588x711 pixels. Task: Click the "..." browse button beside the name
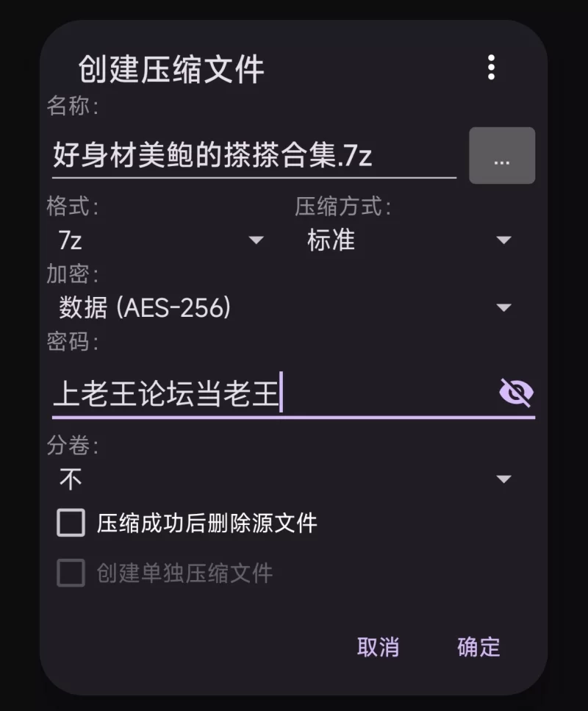(x=502, y=156)
